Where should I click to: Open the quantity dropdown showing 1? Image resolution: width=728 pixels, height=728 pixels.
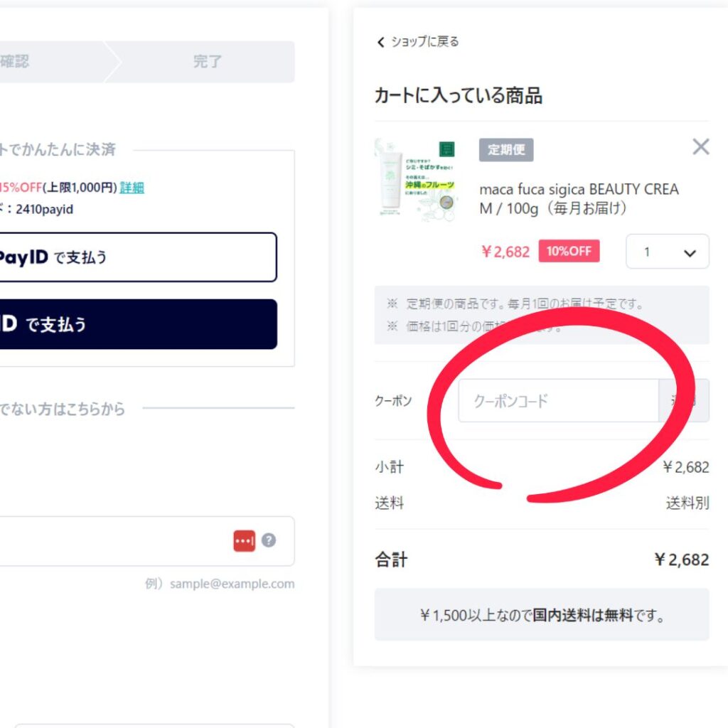click(667, 252)
